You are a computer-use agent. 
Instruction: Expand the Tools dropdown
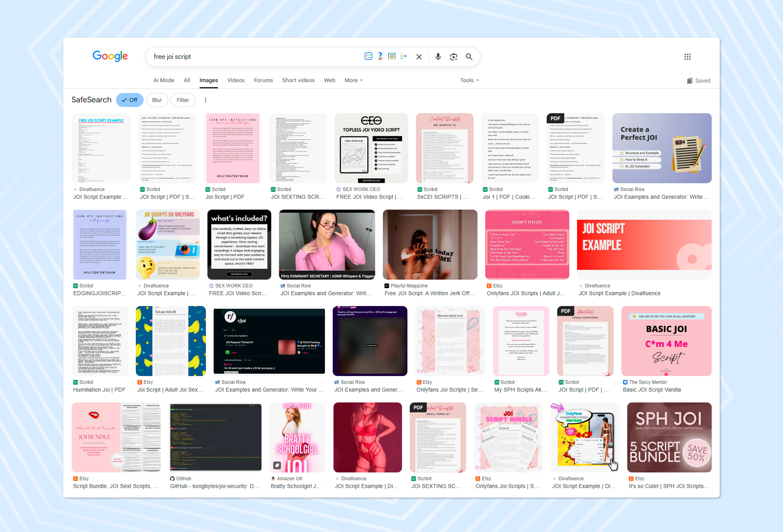click(x=469, y=80)
